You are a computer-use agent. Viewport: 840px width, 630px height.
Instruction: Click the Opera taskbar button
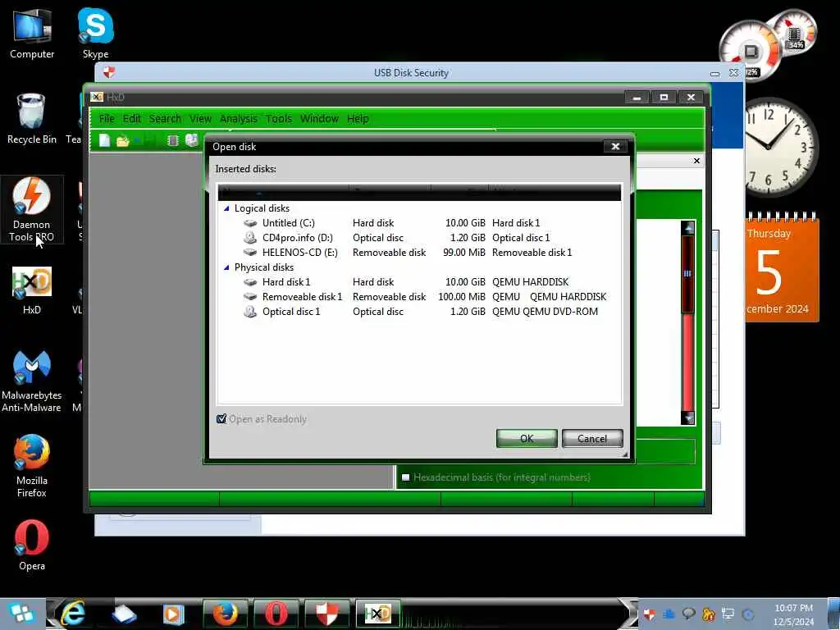pyautogui.click(x=276, y=613)
